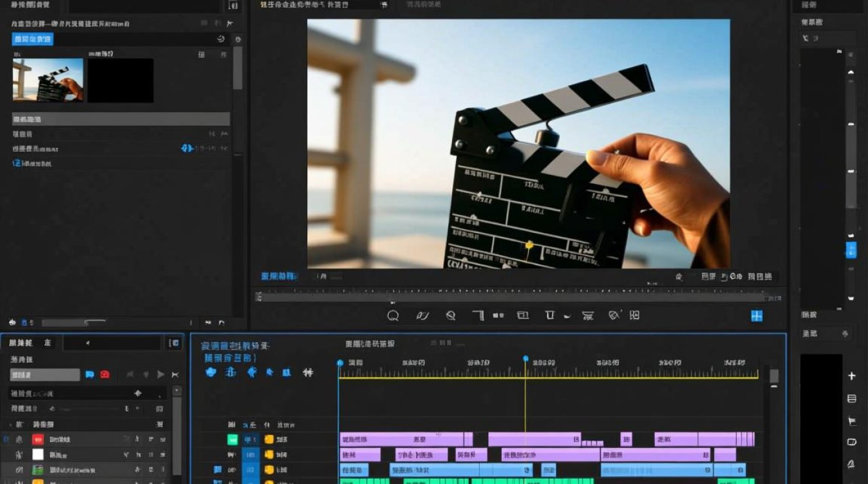Choose the tag-shaped tool in the preview toolbar
Viewport: 868px width, 484px height.
click(x=614, y=316)
